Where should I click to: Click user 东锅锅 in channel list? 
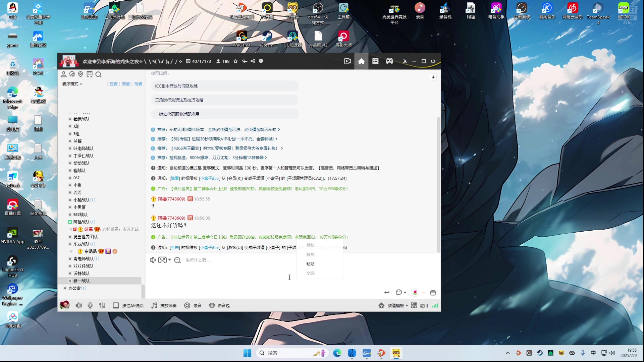(x=90, y=251)
